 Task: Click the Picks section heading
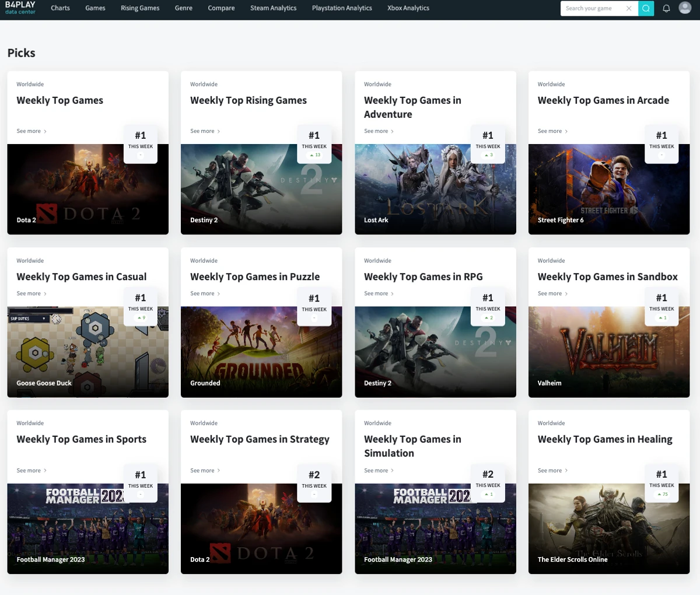pos(22,53)
